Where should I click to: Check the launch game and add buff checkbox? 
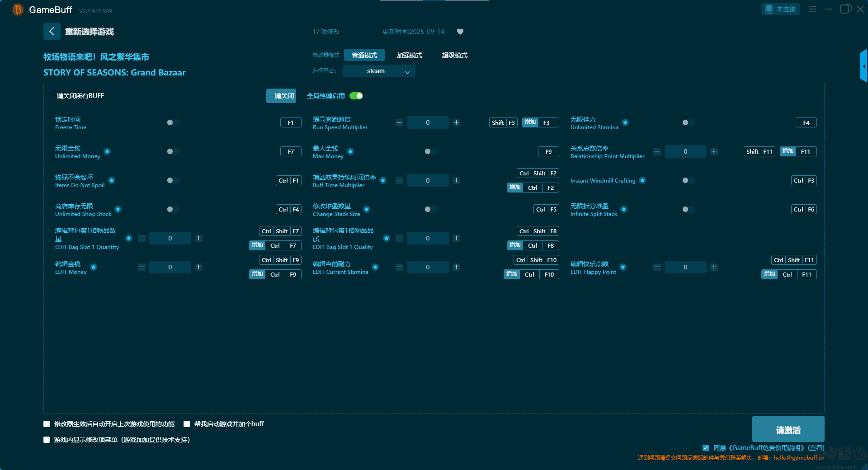pos(187,424)
